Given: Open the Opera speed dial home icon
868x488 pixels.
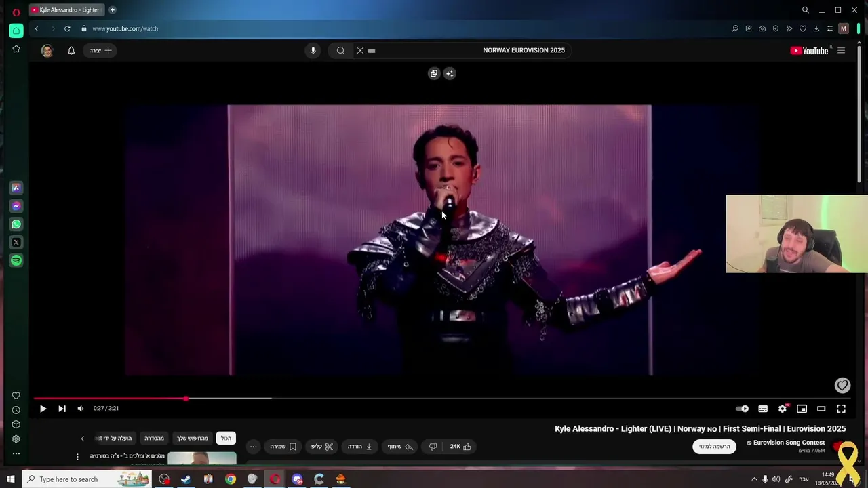Looking at the screenshot, I should [x=16, y=30].
